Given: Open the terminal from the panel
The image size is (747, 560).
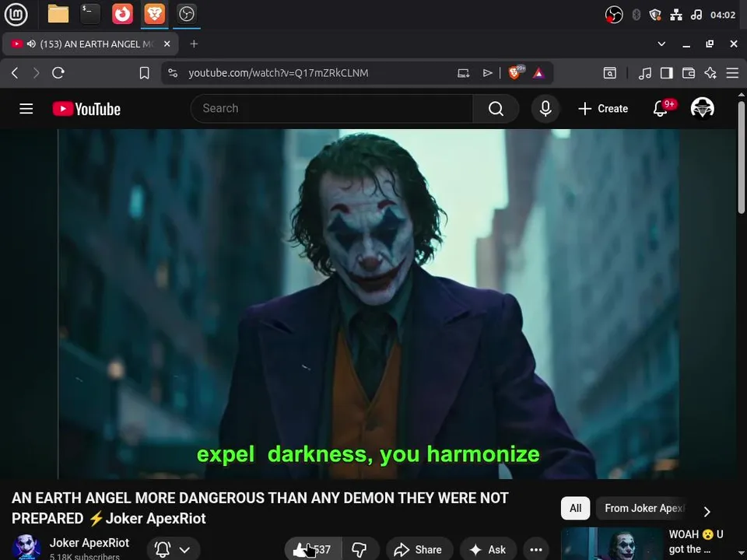Looking at the screenshot, I should (x=90, y=14).
